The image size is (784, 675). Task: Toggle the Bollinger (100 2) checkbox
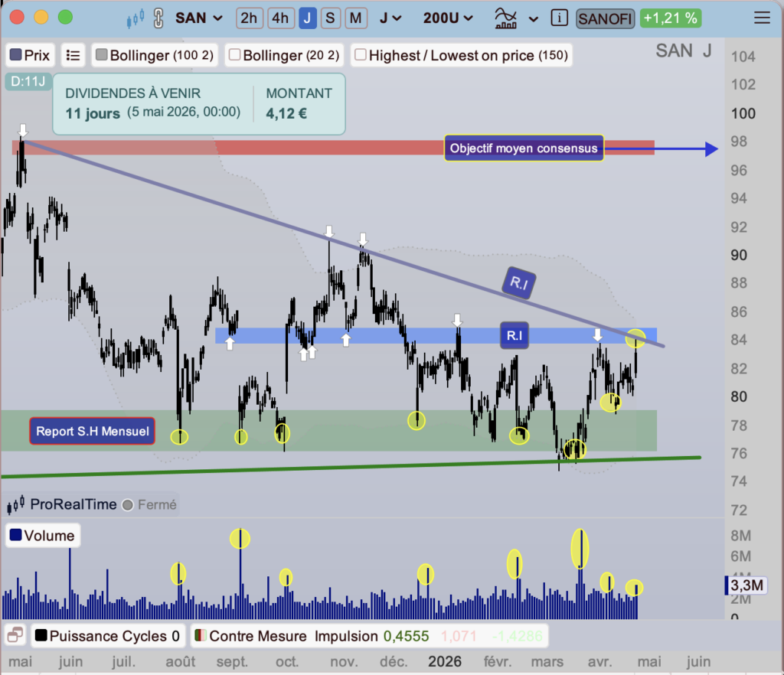pyautogui.click(x=101, y=55)
